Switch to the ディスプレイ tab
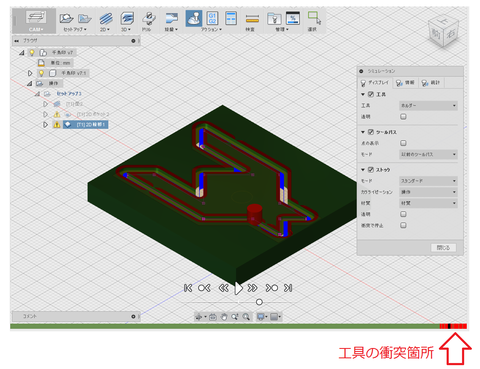This screenshot has height=369, width=480. tap(375, 83)
